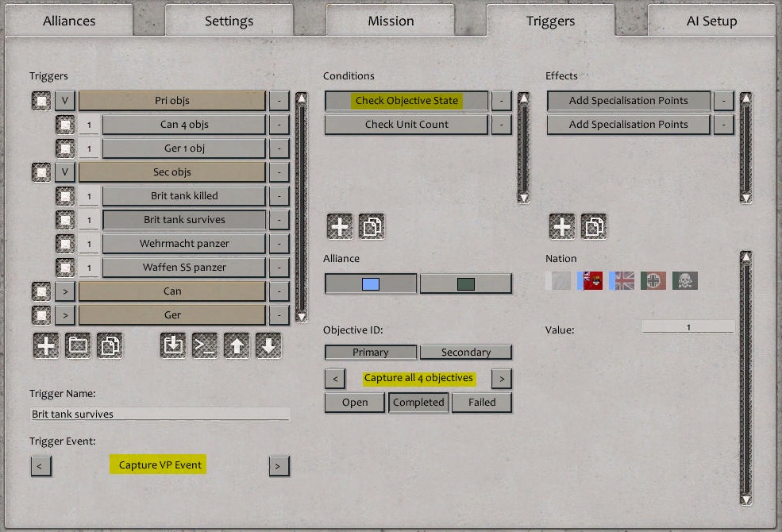The width and height of the screenshot is (782, 532).
Task: Collapse the Pri objs group via its V button
Action: tap(66, 101)
